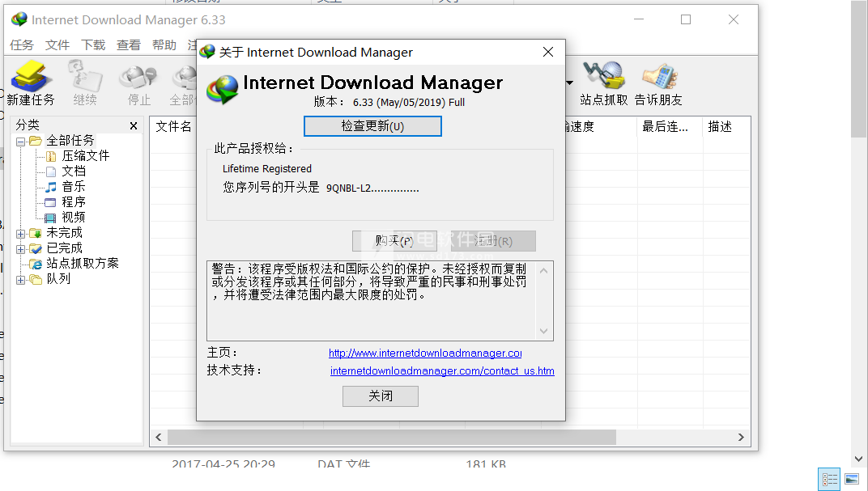Click the 告诉朋友 toolbar icon
Screen dimensions: 868x491
pos(658,83)
